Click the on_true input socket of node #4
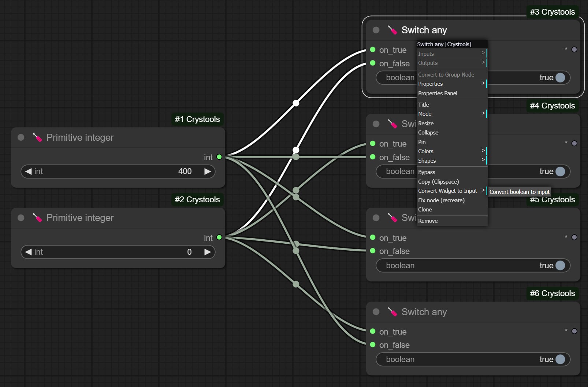 point(373,143)
